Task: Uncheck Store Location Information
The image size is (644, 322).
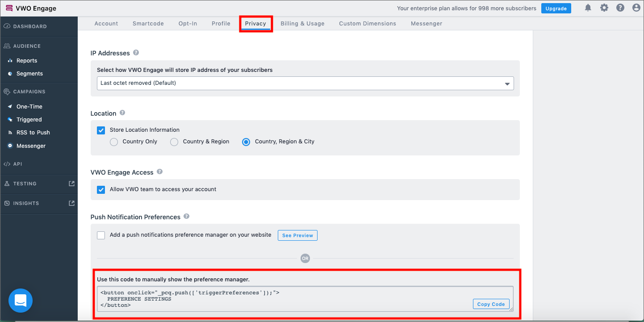Action: (x=101, y=130)
